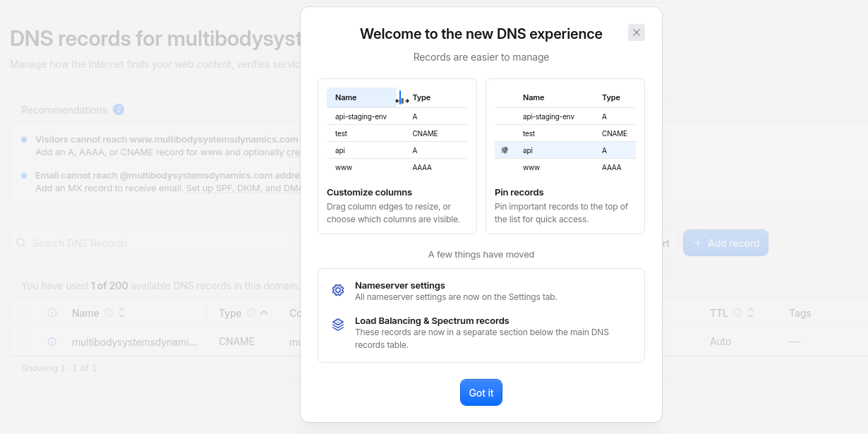
Task: Click the "Visitors cannot reach www" recommendation
Action: 167,140
